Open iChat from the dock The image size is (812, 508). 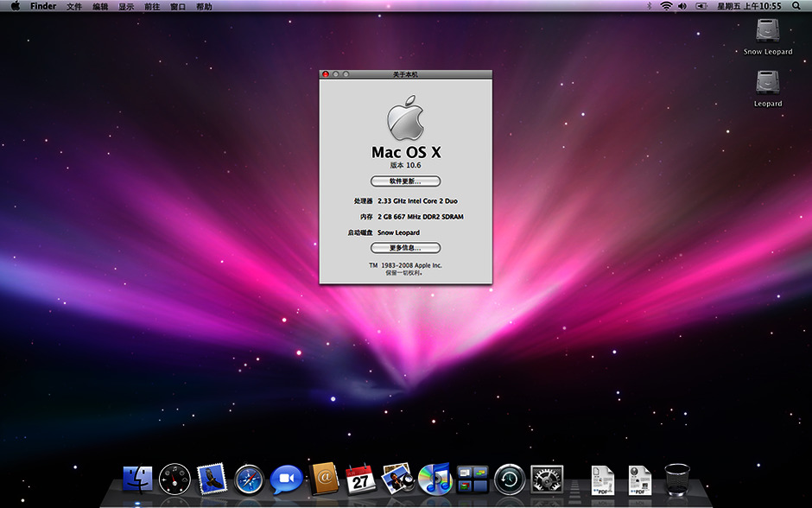tap(286, 478)
